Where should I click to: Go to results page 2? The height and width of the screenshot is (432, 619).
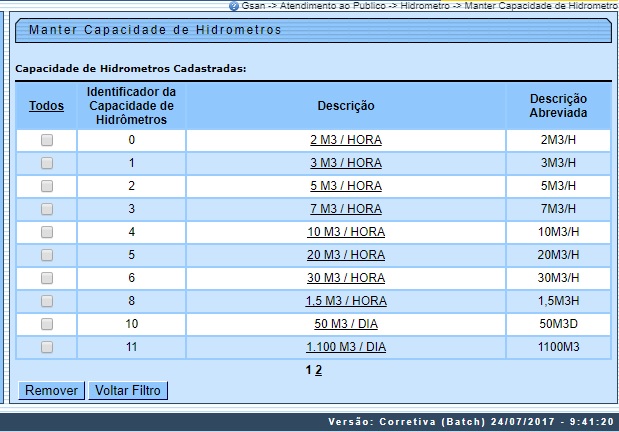(x=319, y=370)
